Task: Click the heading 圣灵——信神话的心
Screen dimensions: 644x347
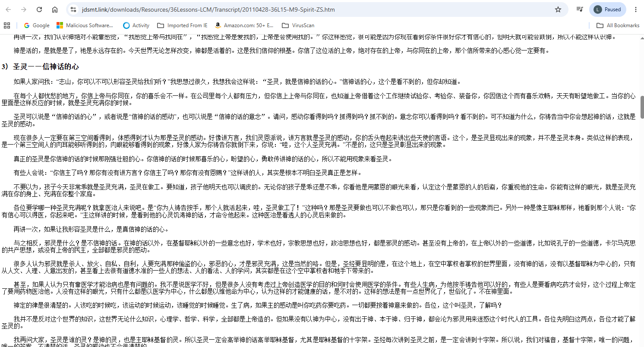Action: (46, 67)
